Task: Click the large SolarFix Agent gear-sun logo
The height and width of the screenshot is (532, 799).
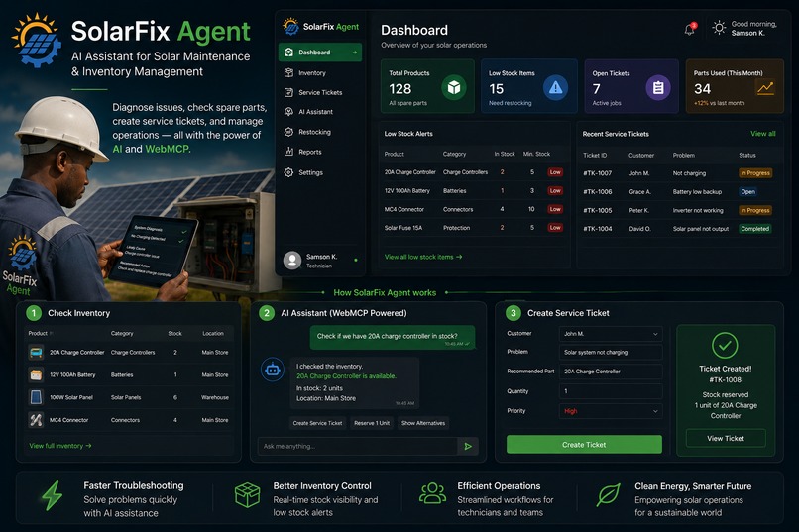Action: click(x=36, y=41)
